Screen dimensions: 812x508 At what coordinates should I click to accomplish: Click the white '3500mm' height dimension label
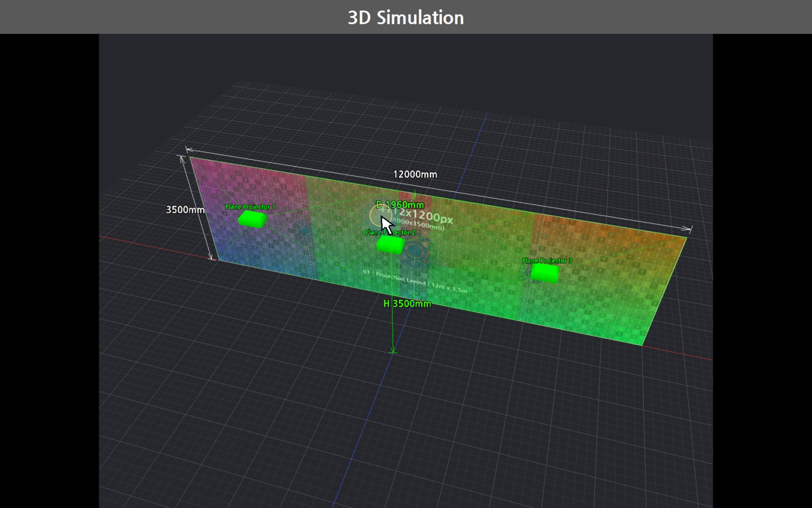tap(185, 210)
